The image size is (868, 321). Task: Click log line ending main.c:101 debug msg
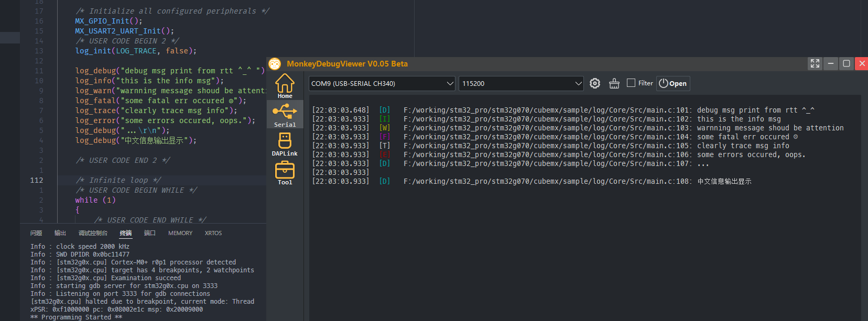pyautogui.click(x=563, y=110)
